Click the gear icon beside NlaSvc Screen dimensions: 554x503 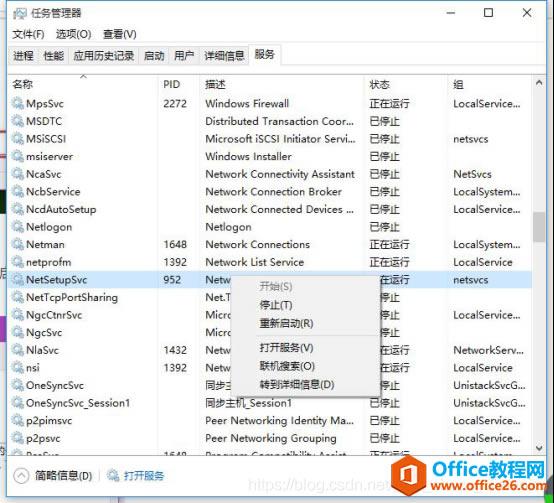(17, 350)
